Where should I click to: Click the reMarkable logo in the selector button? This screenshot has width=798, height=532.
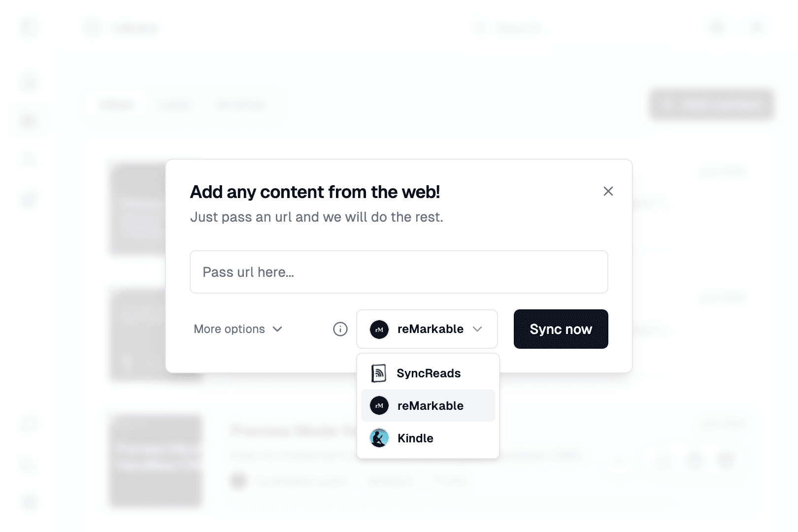[x=379, y=329]
